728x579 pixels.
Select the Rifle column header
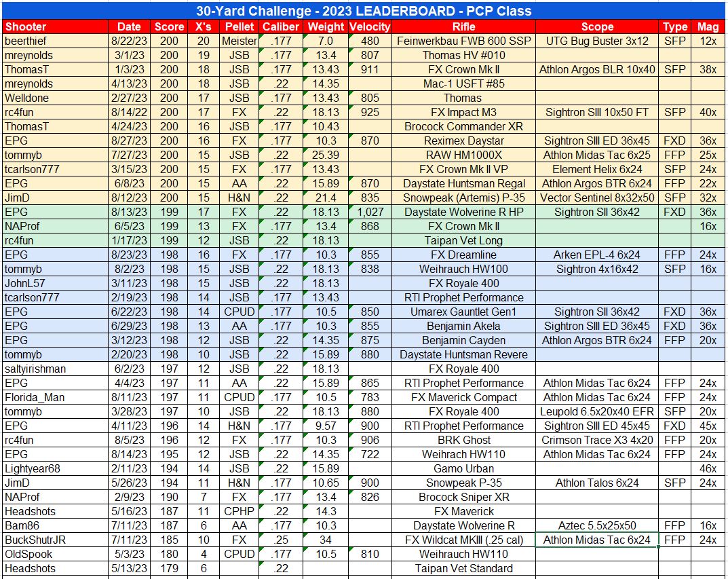coord(463,26)
